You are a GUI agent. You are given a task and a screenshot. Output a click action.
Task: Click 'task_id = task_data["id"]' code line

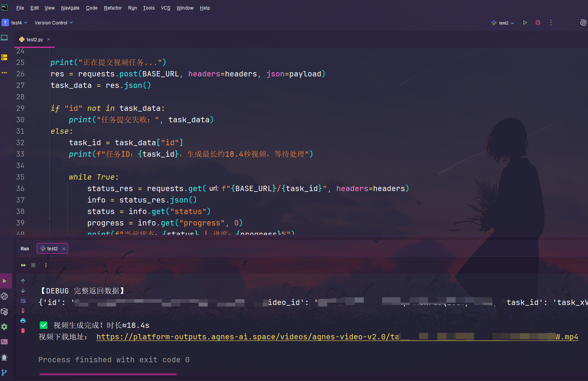[x=126, y=143]
